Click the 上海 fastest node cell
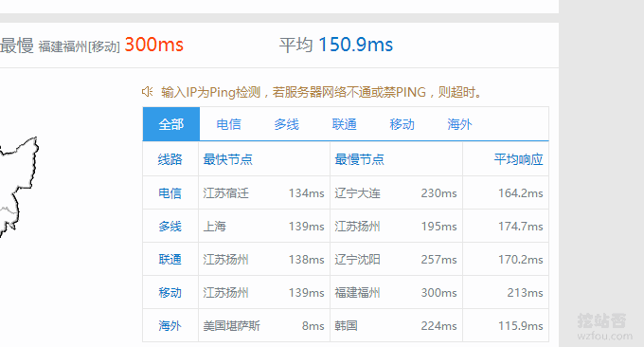644x347 pixels. pyautogui.click(x=214, y=227)
